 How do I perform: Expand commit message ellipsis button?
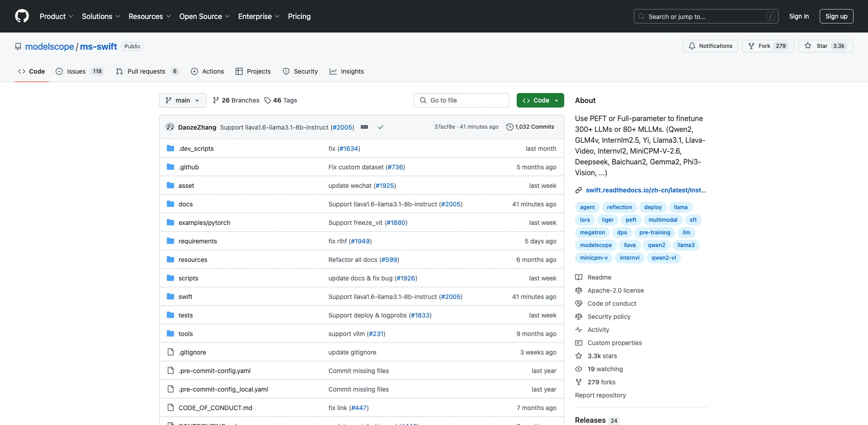click(364, 127)
